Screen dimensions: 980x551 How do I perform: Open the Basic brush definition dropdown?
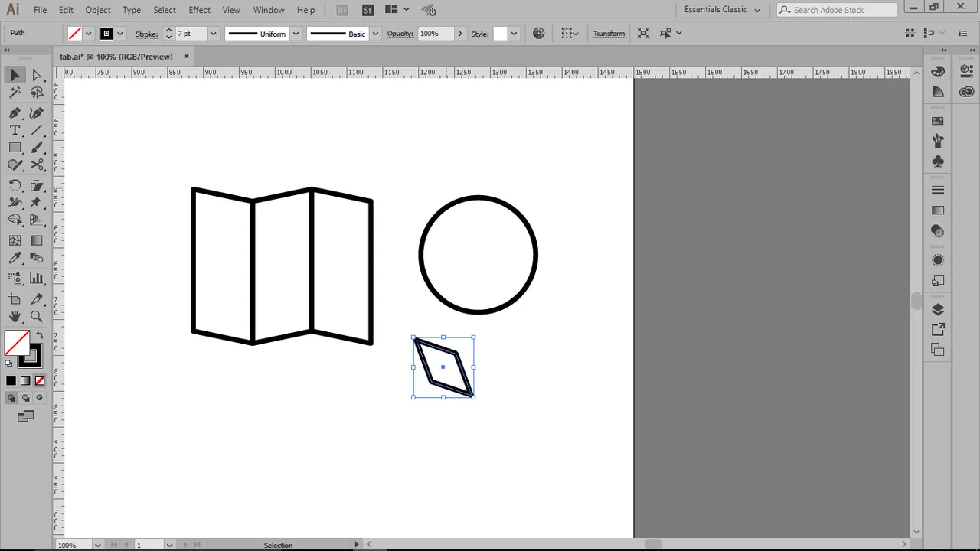(375, 34)
